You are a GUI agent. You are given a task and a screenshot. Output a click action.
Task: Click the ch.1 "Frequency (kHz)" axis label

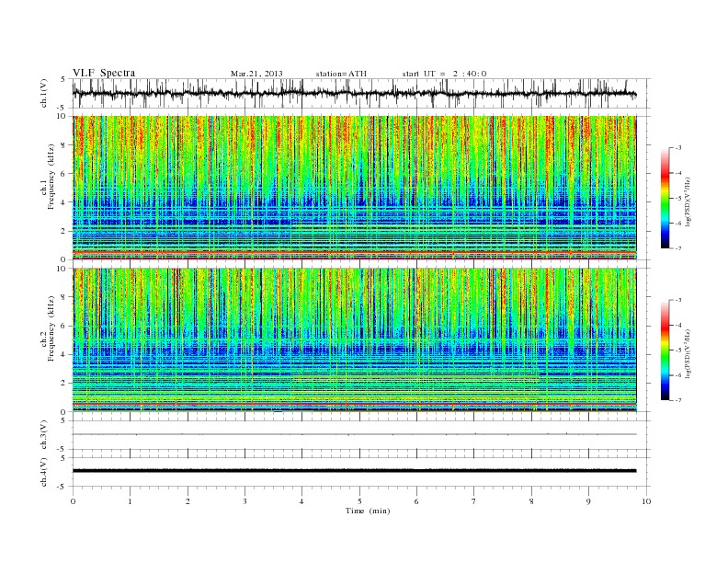[x=51, y=177]
